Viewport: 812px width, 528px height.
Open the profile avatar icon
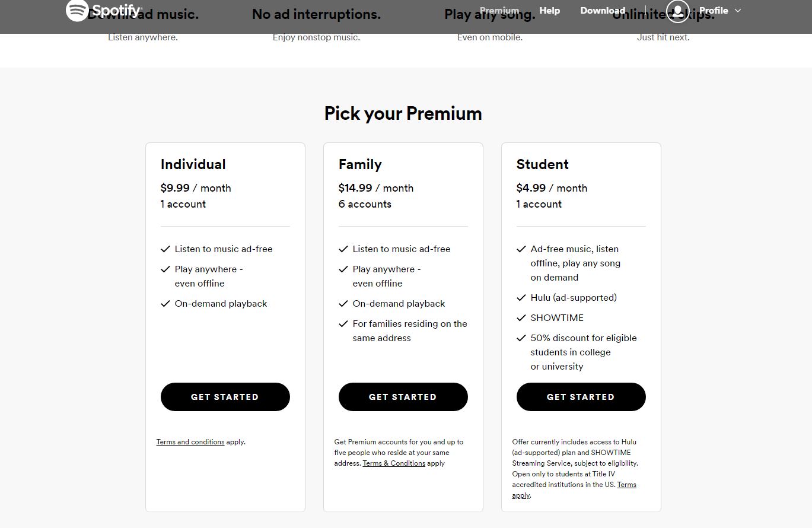coord(677,11)
